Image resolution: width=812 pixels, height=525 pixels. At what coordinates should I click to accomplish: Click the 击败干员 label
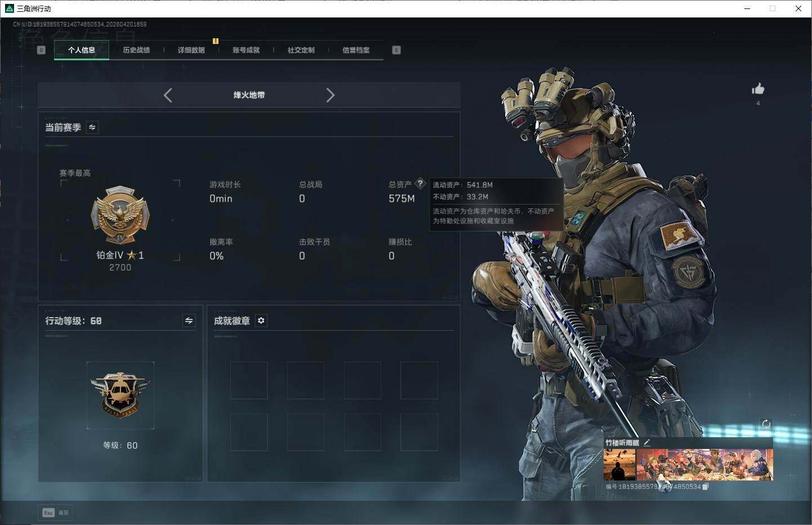[x=314, y=242]
